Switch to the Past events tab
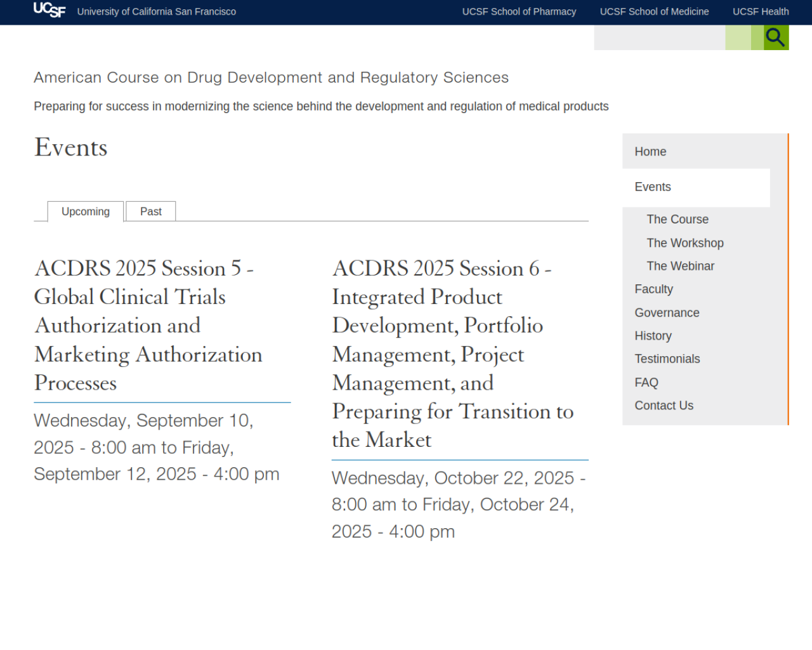Screen dimensions: 812x650 (x=151, y=211)
